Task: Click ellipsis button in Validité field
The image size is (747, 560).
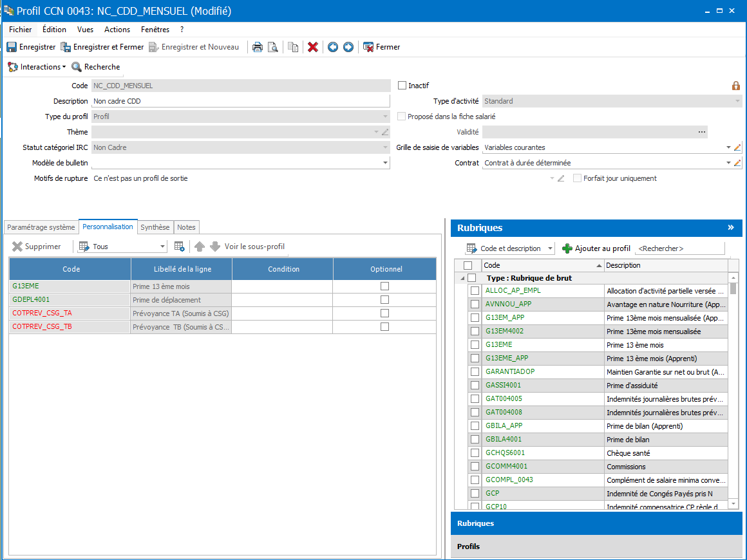Action: (702, 132)
